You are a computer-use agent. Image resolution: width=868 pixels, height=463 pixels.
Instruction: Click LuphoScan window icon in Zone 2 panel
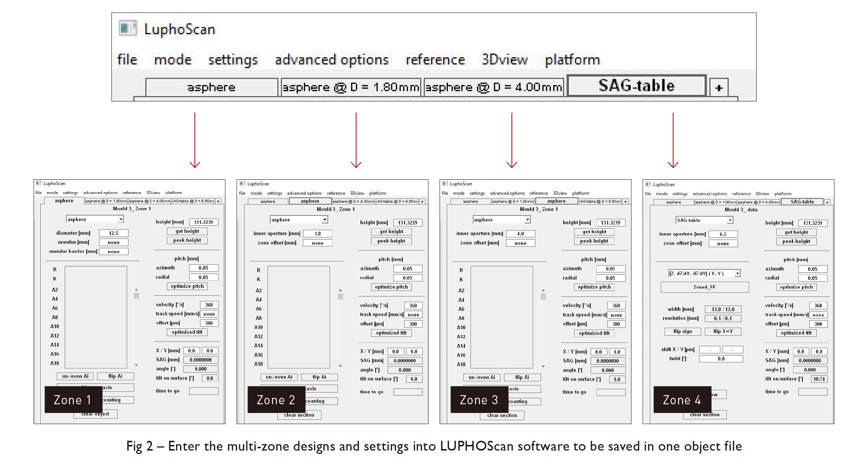coord(242,183)
